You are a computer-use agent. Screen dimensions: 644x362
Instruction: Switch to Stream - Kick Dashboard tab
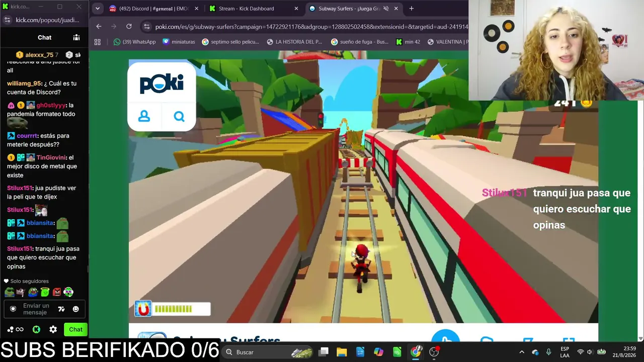(254, 9)
